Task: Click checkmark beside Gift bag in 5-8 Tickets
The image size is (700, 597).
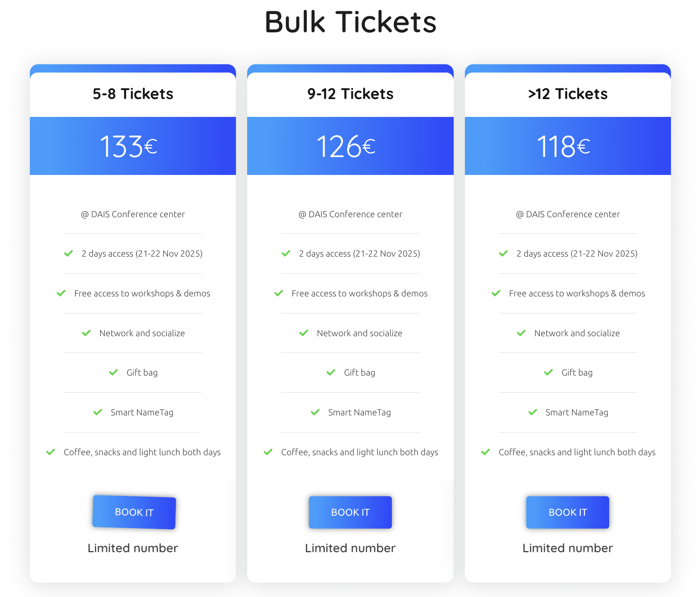Action: [113, 372]
